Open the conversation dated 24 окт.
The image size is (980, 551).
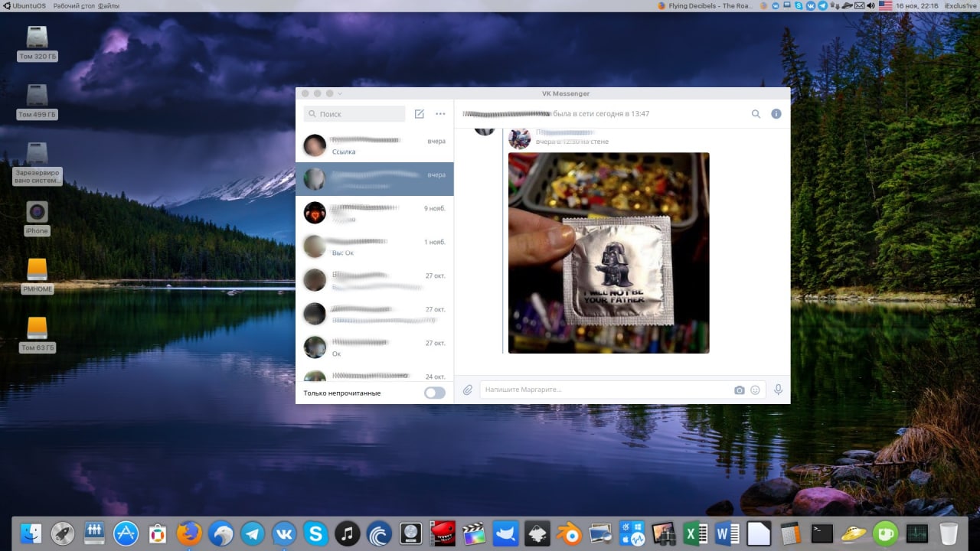pyautogui.click(x=374, y=375)
